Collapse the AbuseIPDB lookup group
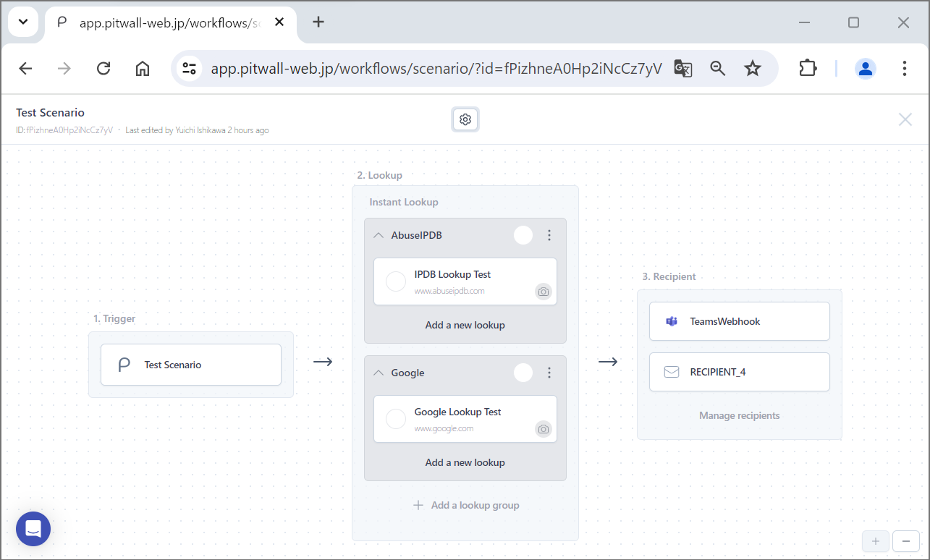Screen dimensions: 930x560 [379, 235]
